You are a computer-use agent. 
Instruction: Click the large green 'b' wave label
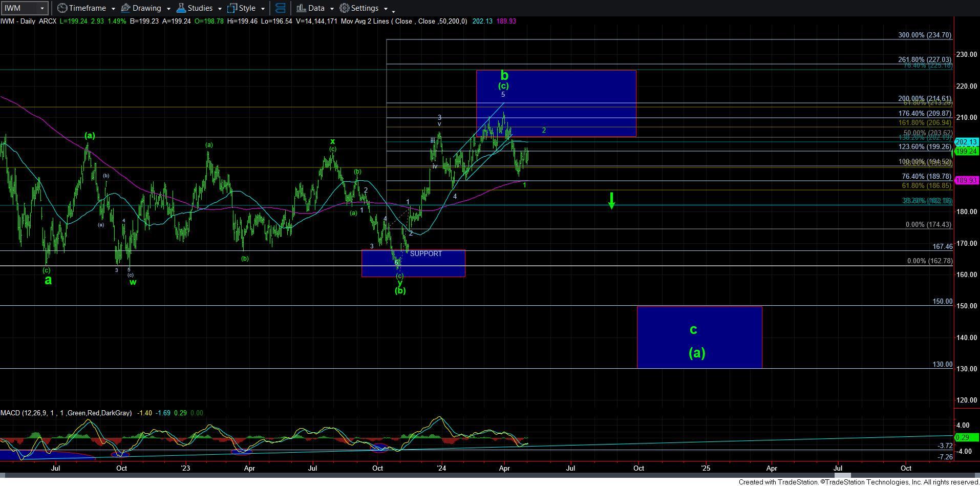pyautogui.click(x=504, y=75)
